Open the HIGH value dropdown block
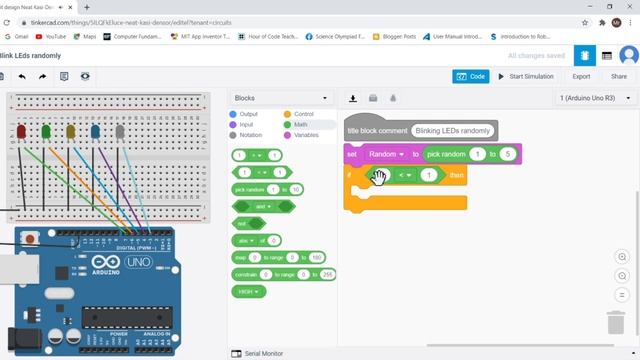Image resolution: width=640 pixels, height=360 pixels. [248, 292]
